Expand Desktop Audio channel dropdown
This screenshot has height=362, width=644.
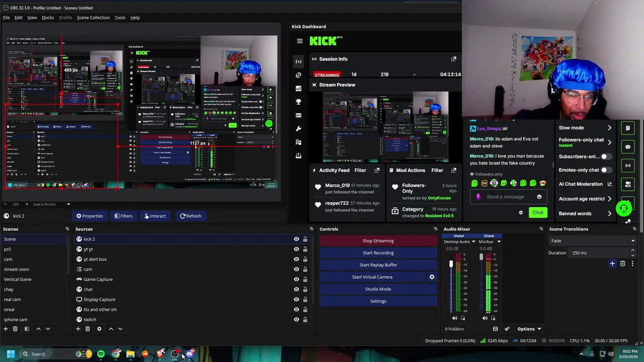[x=473, y=242]
